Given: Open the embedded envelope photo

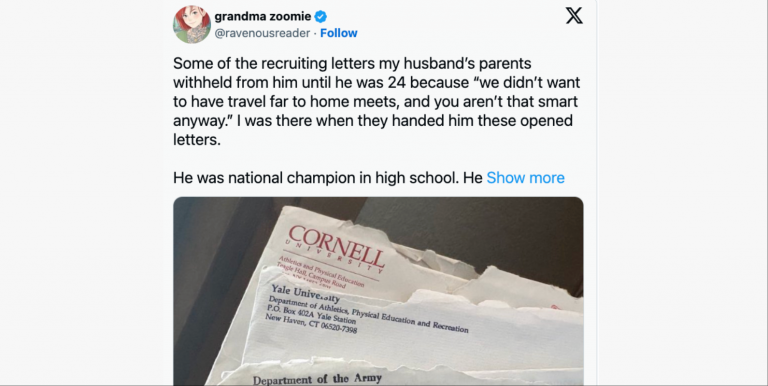Looking at the screenshot, I should tap(378, 291).
